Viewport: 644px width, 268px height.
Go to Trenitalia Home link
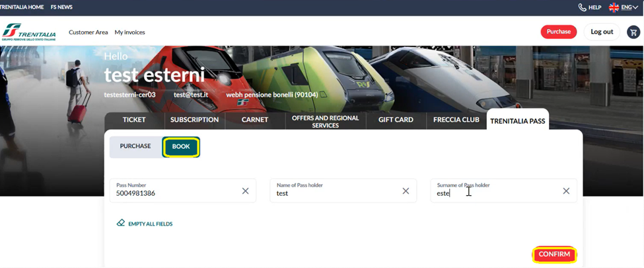(22, 7)
